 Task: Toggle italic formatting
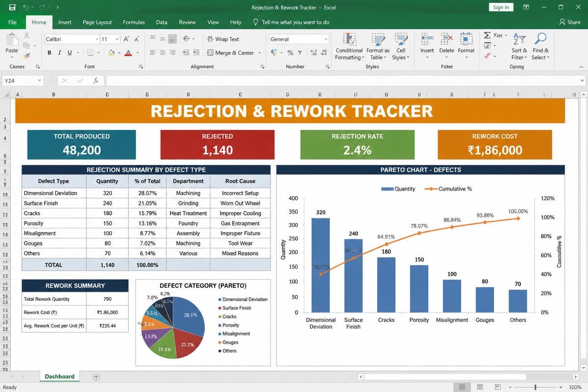click(60, 53)
